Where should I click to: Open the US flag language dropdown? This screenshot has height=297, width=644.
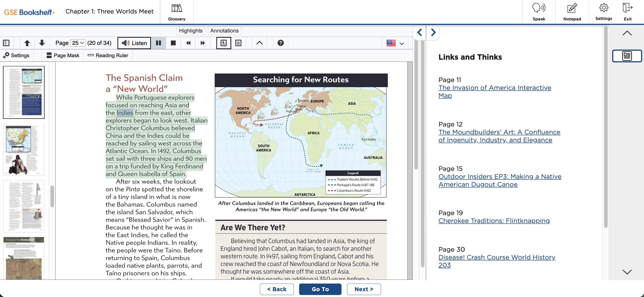(396, 43)
